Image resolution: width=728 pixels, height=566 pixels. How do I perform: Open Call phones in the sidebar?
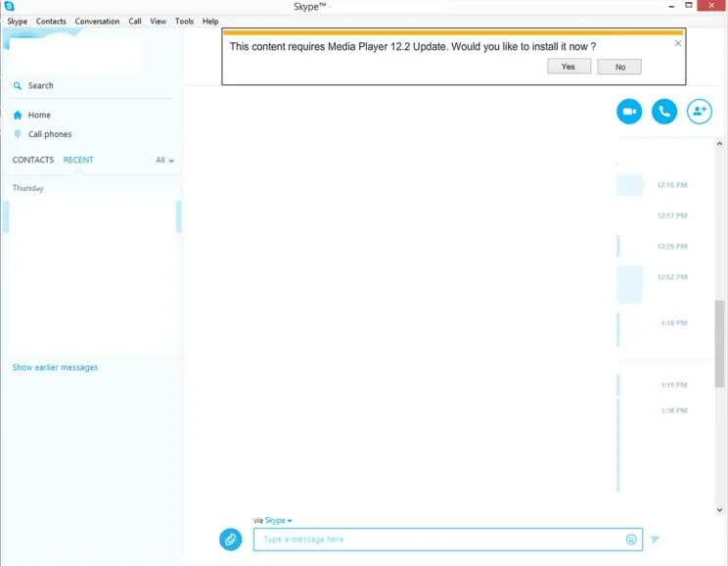pyautogui.click(x=50, y=134)
